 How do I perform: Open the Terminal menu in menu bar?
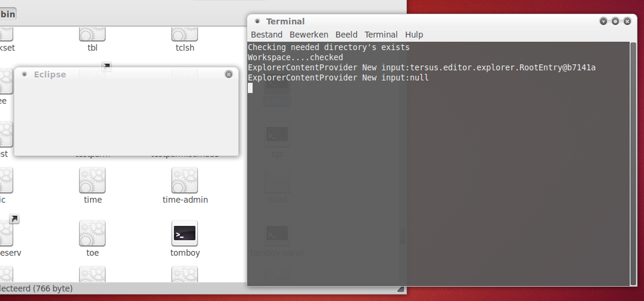point(381,35)
